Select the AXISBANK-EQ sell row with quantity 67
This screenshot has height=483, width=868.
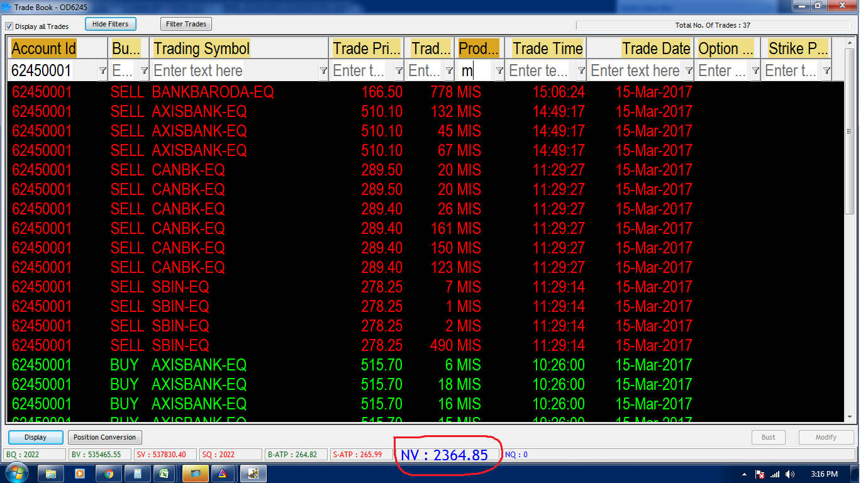point(425,150)
